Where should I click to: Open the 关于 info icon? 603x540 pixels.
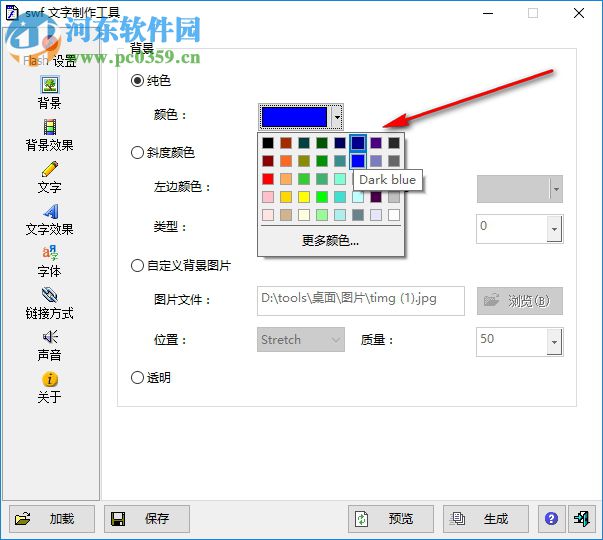[x=50, y=379]
